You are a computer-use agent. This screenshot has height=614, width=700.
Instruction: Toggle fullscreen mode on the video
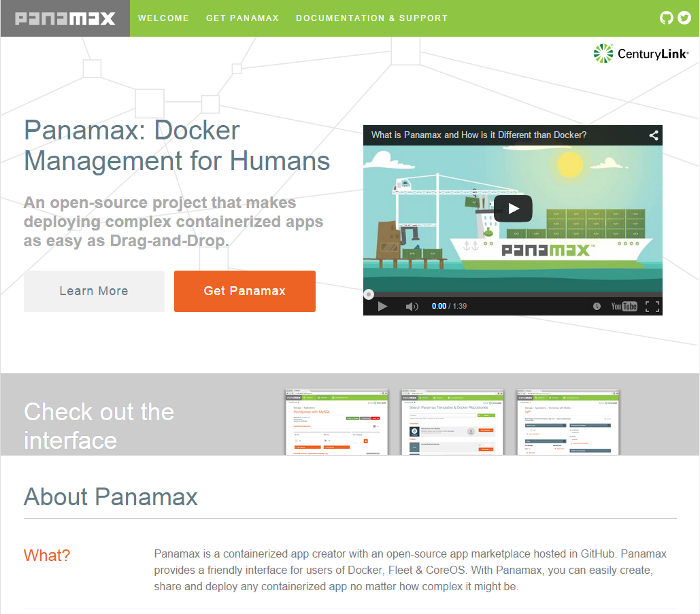(x=652, y=306)
